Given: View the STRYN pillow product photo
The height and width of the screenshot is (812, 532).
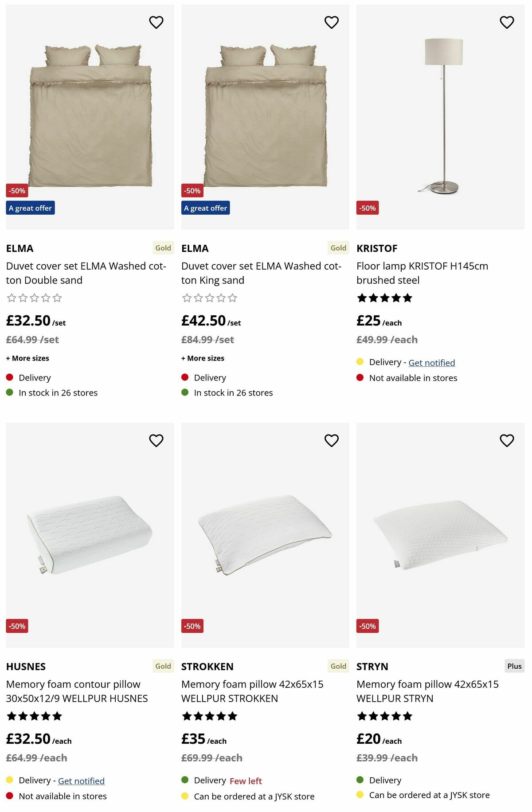Looking at the screenshot, I should (440, 535).
